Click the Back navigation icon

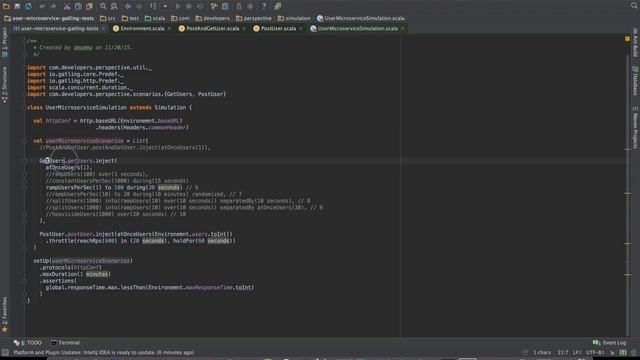[x=128, y=6]
